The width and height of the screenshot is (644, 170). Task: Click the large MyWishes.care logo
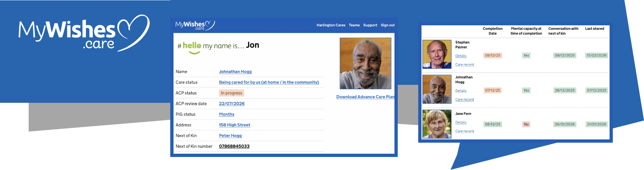coord(84,33)
